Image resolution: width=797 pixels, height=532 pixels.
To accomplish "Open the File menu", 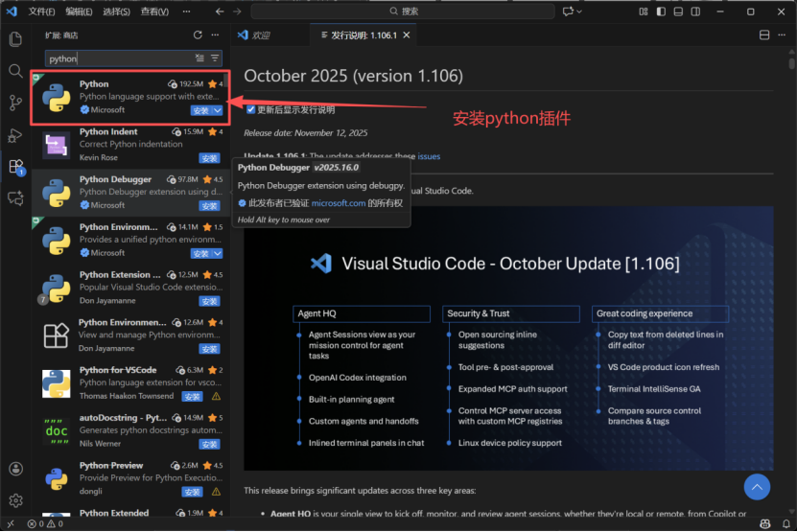I will click(41, 12).
